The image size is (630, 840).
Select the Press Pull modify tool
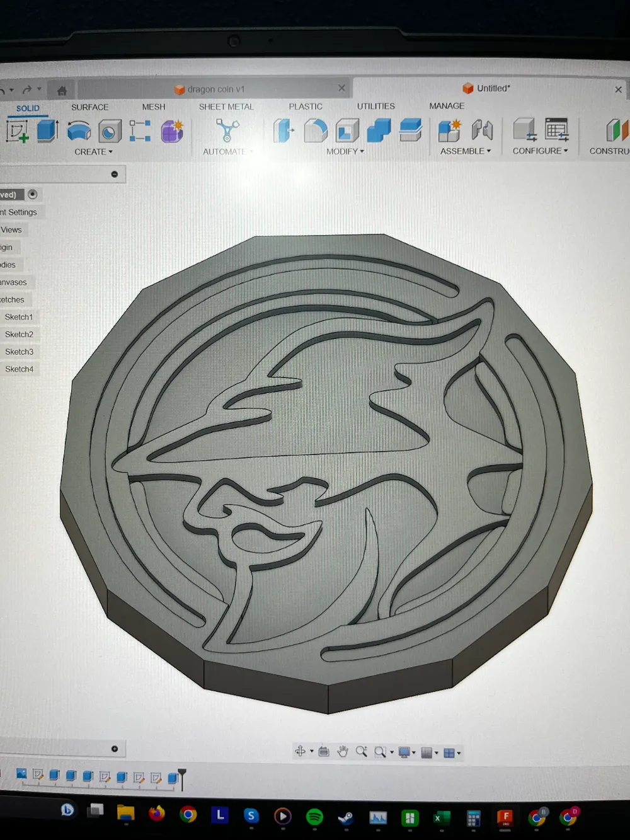point(282,130)
